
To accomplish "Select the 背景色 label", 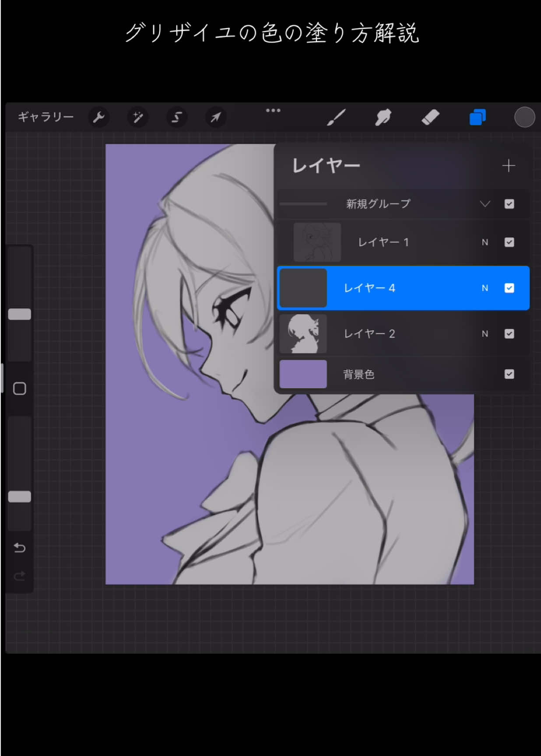I will point(358,374).
